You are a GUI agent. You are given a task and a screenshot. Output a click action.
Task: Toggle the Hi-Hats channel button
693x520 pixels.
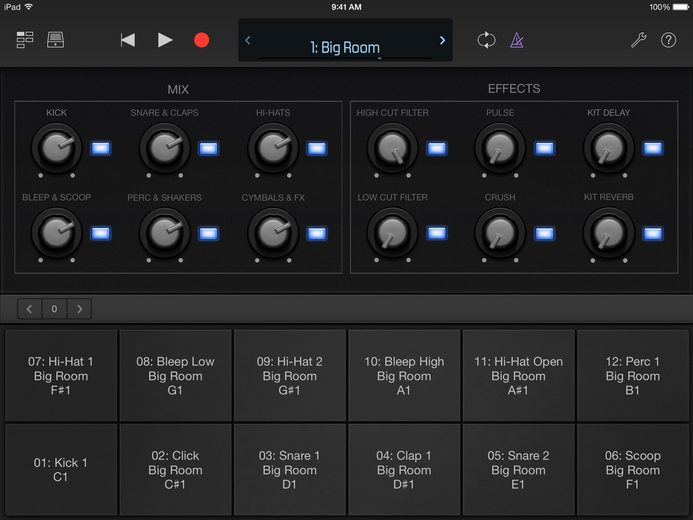point(317,148)
